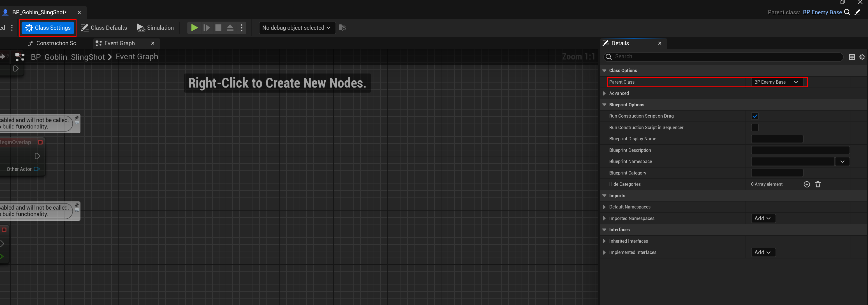Add element to Hide Categories array
This screenshot has height=305, width=868.
point(807,184)
